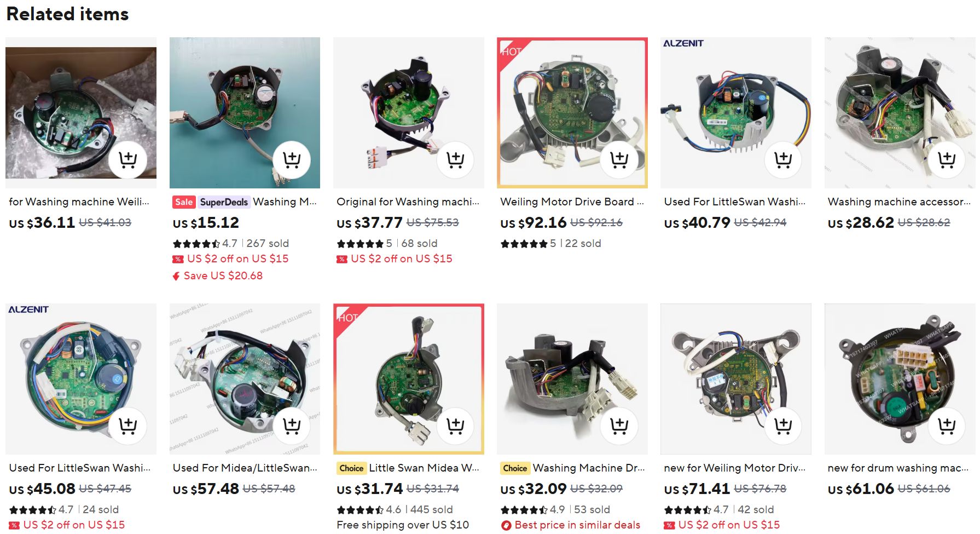Viewport: 980px width, 534px height.
Task: Add Weiling Motor Drive Board $92.16 to cart
Action: [x=619, y=159]
